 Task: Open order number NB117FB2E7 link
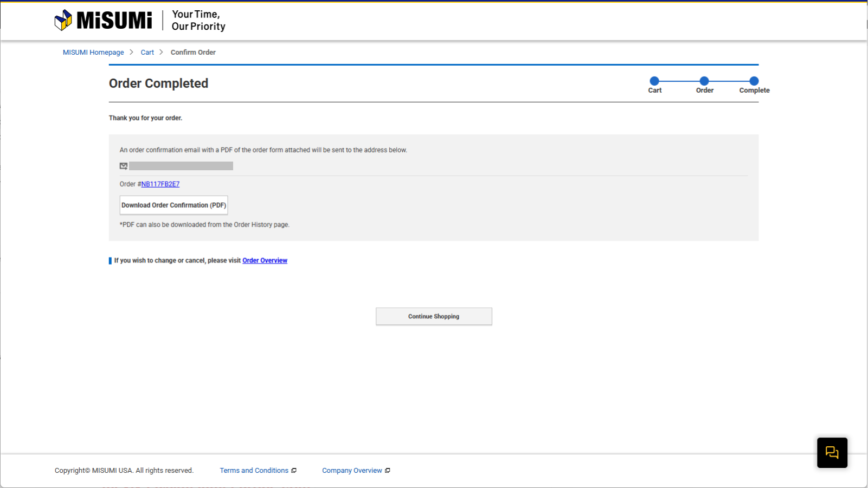pos(160,184)
